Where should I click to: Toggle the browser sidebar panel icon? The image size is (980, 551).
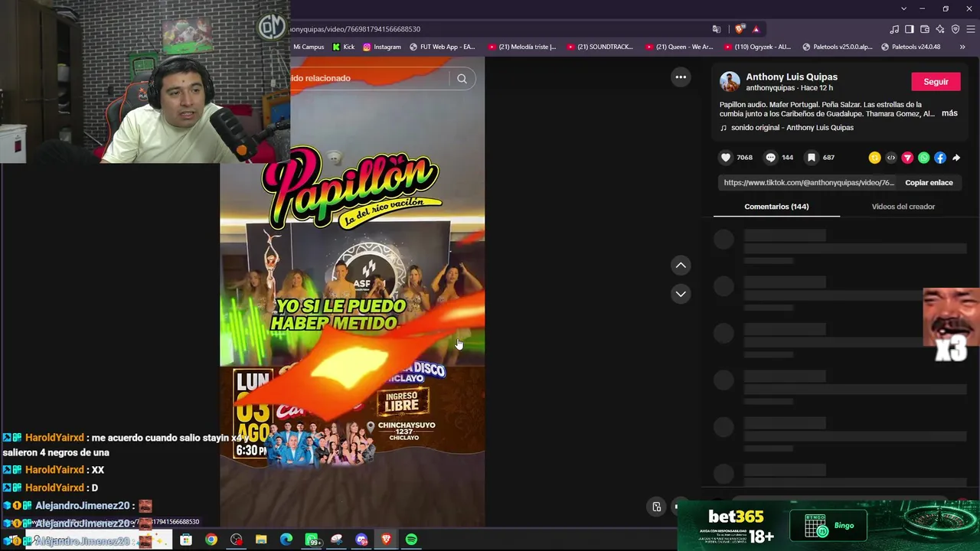pos(910,29)
